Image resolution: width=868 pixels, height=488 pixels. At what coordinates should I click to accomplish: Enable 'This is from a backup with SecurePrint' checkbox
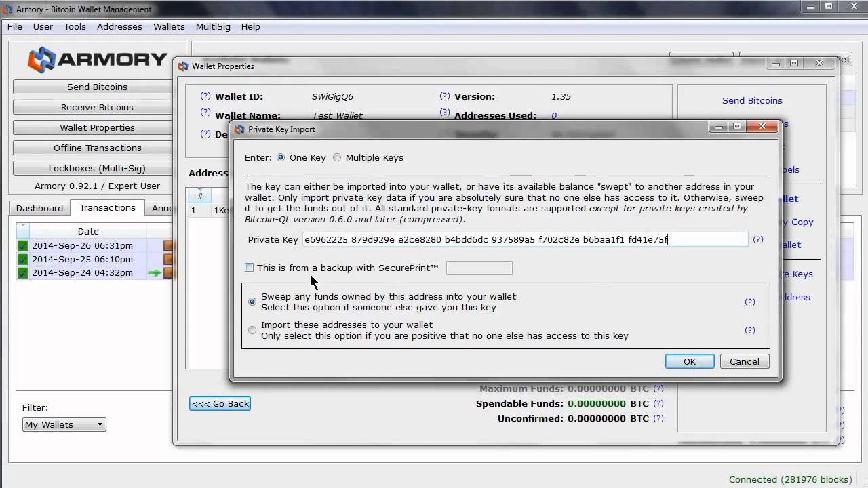coord(249,268)
